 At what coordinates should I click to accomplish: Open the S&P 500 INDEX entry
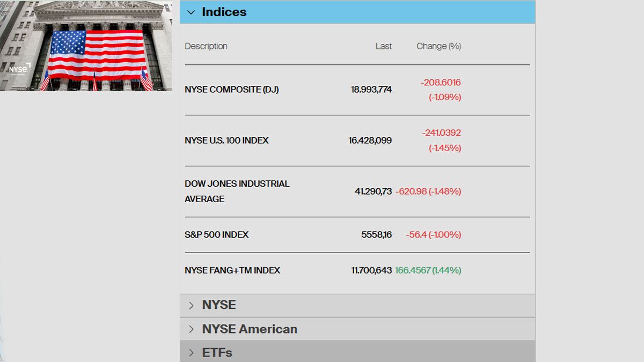(216, 234)
